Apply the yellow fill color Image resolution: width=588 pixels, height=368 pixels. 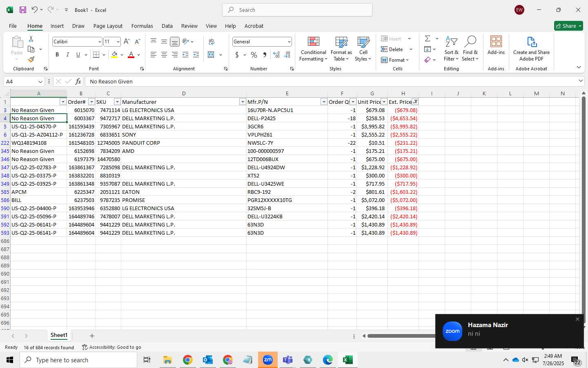(114, 55)
